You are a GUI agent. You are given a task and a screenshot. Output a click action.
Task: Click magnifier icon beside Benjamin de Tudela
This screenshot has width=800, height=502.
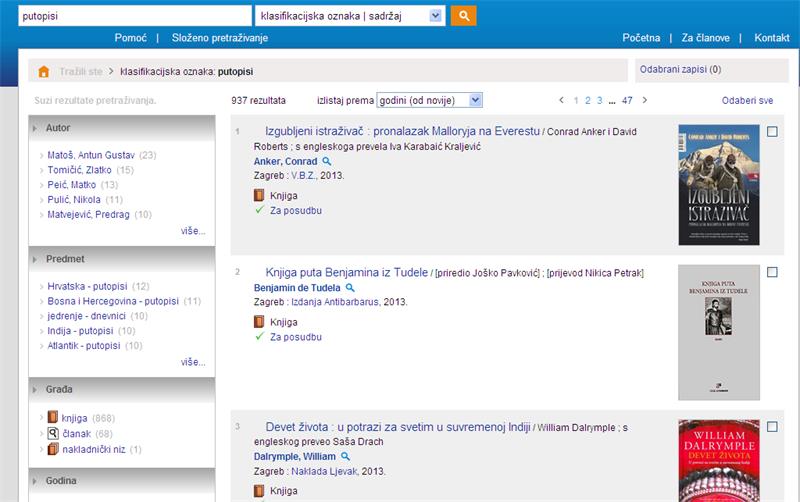coord(349,288)
